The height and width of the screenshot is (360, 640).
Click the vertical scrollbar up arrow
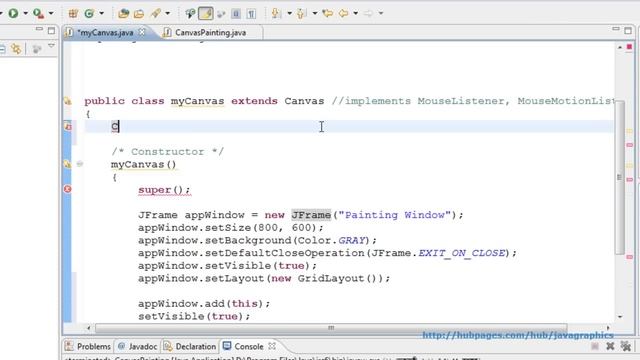(620, 48)
